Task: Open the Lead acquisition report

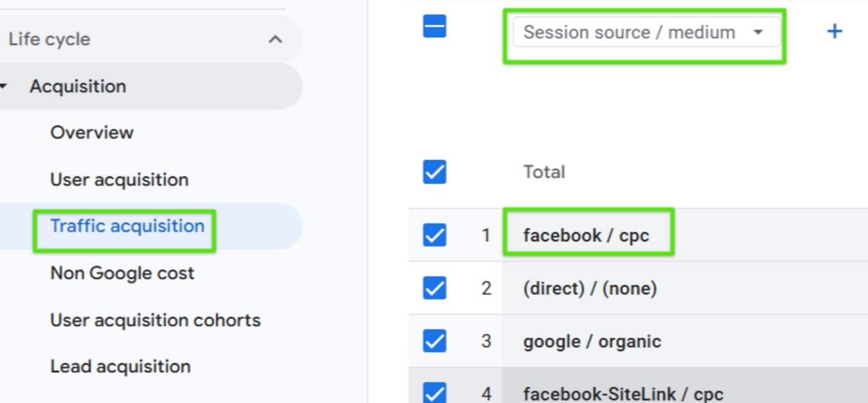Action: 120,366
